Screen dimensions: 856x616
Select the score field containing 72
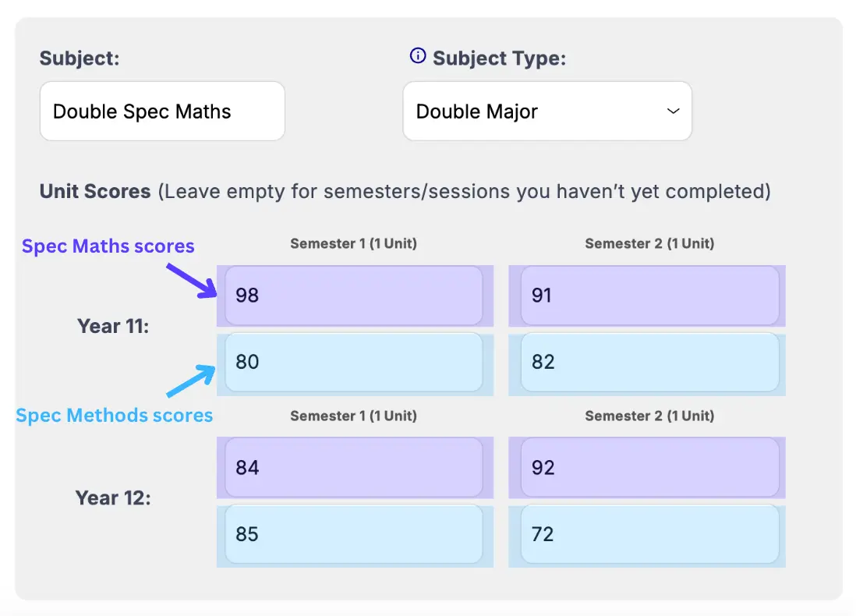point(646,535)
